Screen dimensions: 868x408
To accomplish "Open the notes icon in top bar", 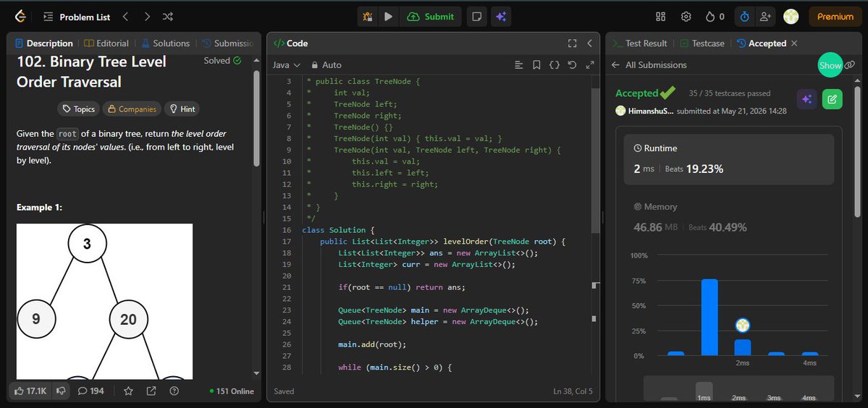I will click(476, 17).
